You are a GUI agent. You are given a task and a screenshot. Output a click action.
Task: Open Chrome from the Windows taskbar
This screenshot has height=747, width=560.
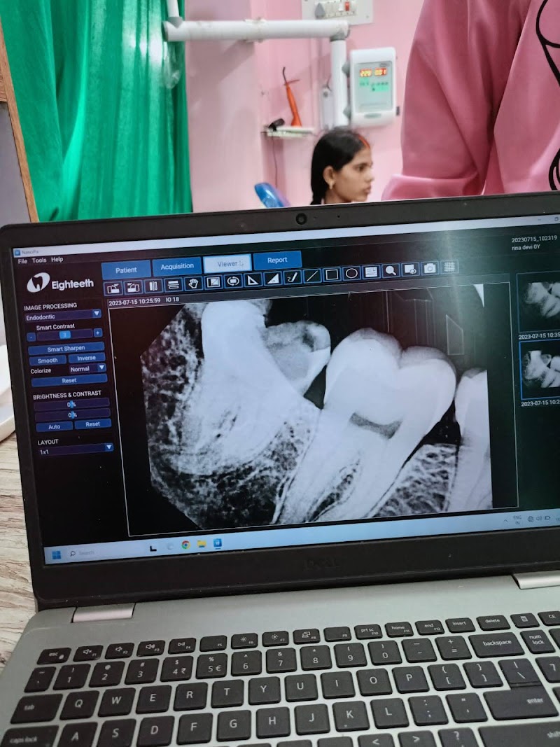[186, 545]
